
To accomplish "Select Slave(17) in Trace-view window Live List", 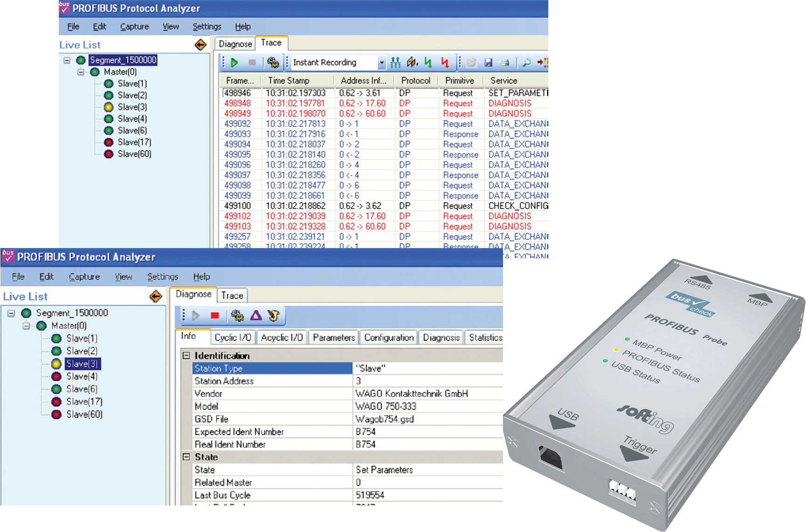I will pyautogui.click(x=134, y=142).
